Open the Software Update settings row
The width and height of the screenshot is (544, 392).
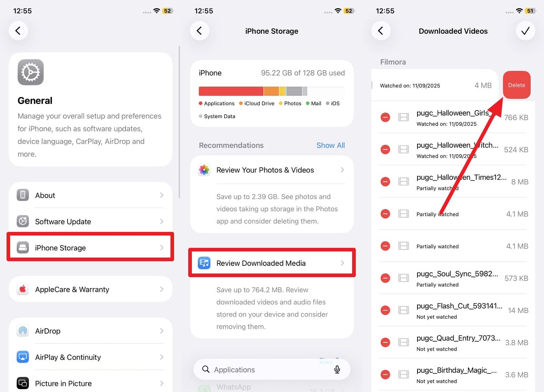[x=91, y=221]
